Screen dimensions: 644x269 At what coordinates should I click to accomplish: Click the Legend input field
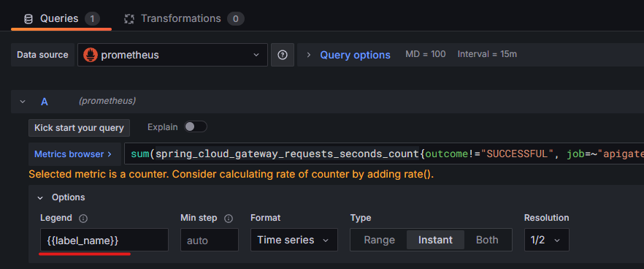coord(104,240)
